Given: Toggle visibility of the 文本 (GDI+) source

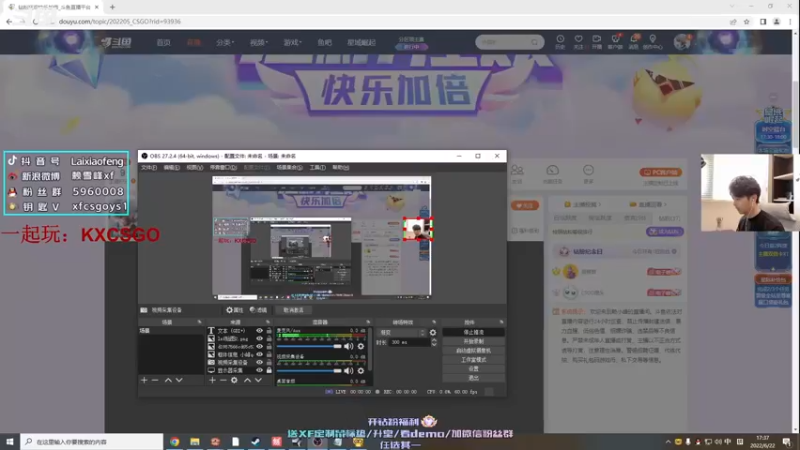Looking at the screenshot, I should click(259, 331).
